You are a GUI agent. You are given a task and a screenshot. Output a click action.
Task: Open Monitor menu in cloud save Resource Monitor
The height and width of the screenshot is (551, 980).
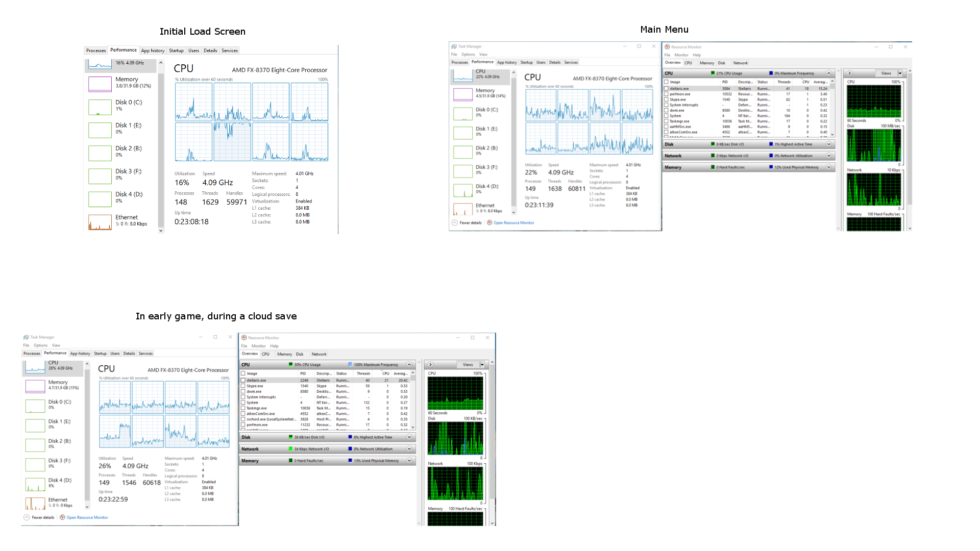(x=258, y=346)
